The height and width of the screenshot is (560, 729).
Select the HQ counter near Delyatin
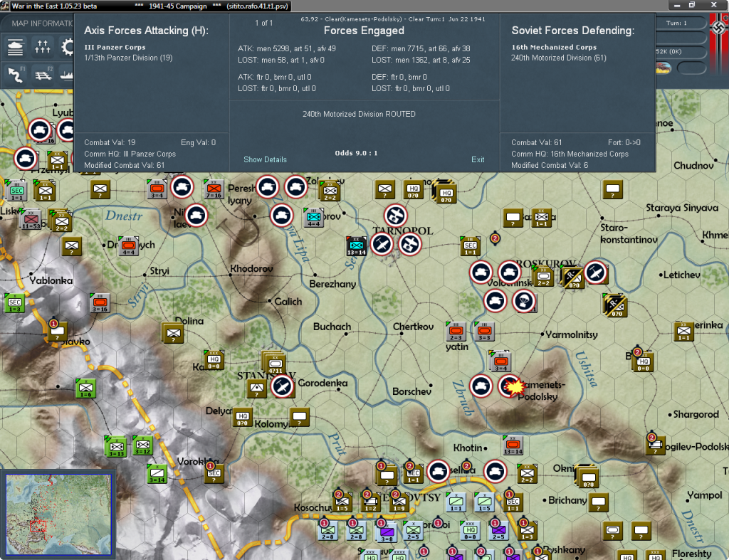tap(242, 417)
